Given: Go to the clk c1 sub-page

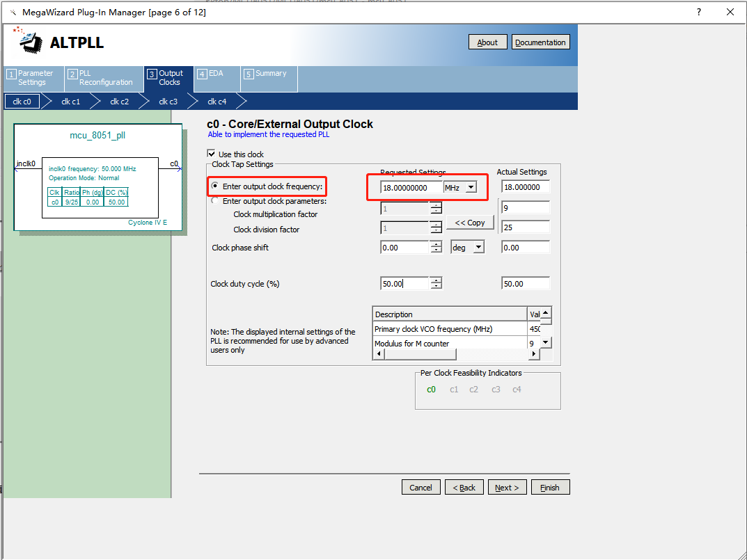Looking at the screenshot, I should (70, 102).
